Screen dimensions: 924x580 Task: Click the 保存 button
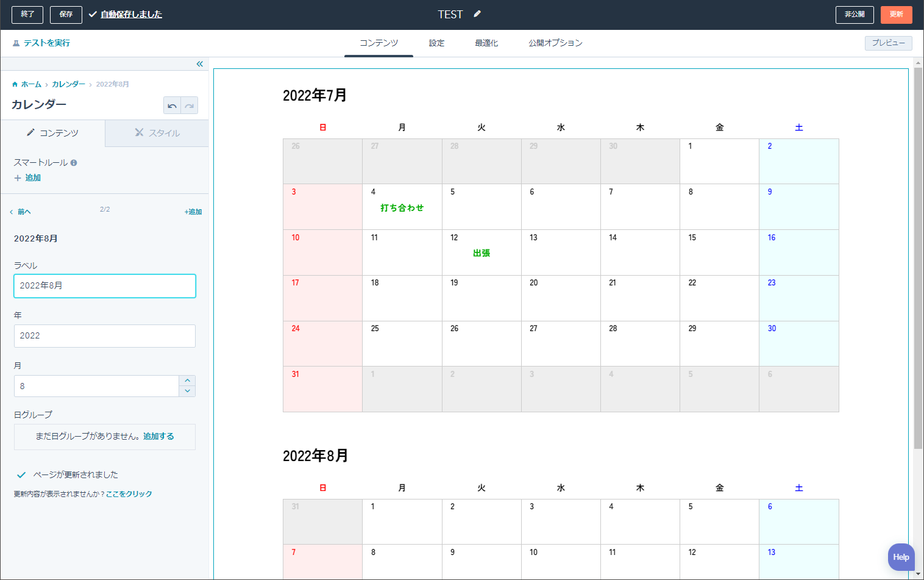tap(66, 14)
